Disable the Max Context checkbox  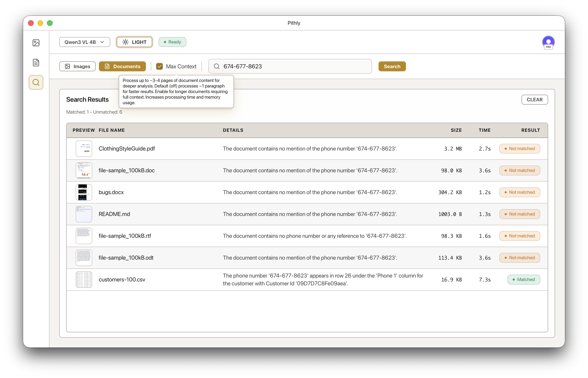point(159,66)
